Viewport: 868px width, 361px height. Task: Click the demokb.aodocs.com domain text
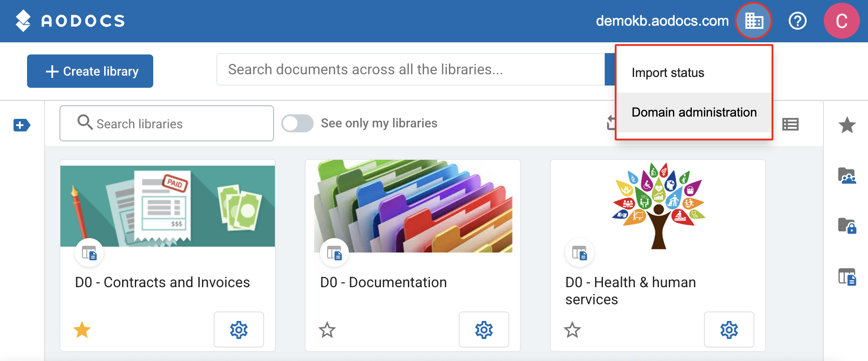(x=662, y=21)
